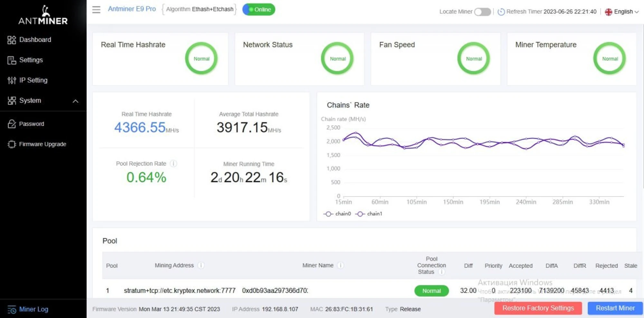Open the IP Setting page

click(33, 80)
